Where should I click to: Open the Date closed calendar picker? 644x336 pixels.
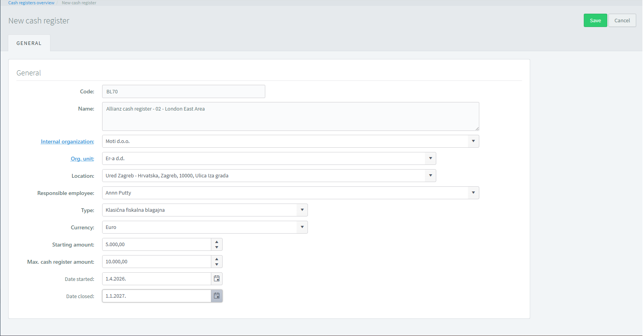click(x=216, y=296)
